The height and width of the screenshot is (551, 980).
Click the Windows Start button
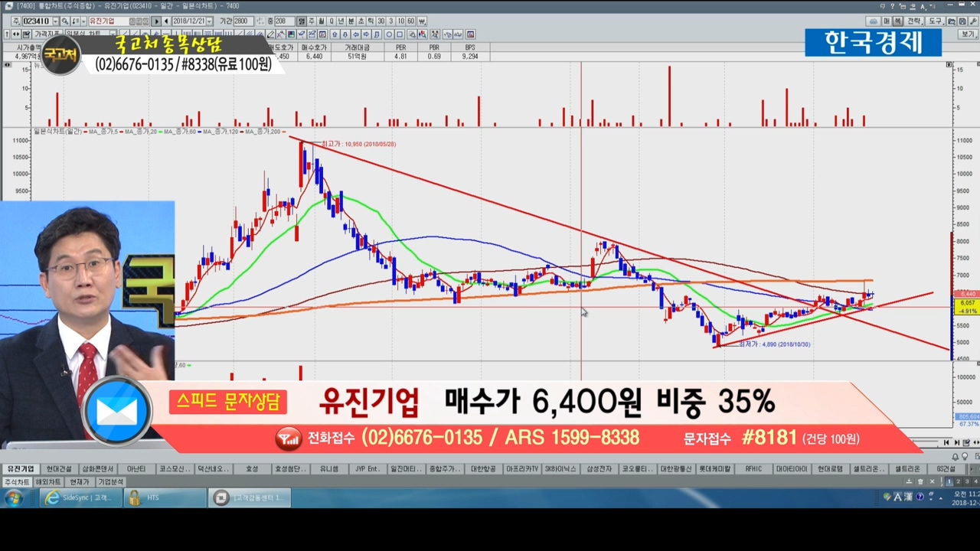14,497
